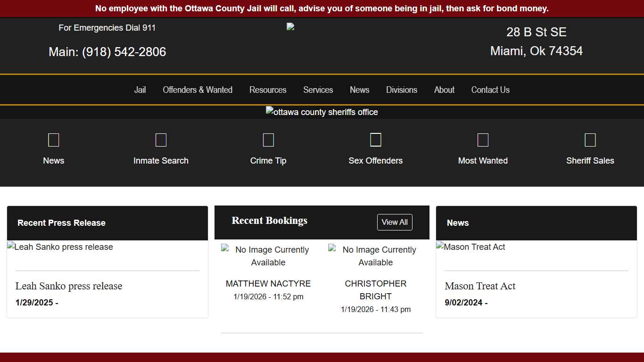Image resolution: width=644 pixels, height=362 pixels.
Task: Open Sheriff Sales via its icon
Action: click(590, 140)
